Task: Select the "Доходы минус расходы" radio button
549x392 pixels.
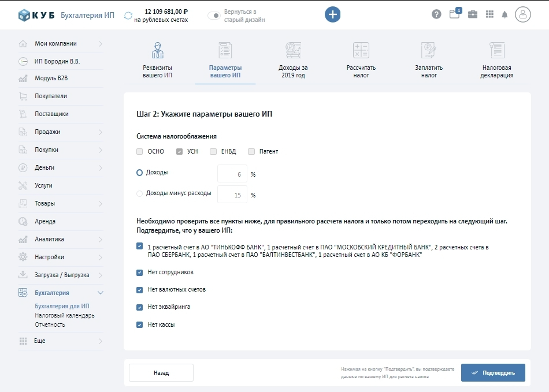Action: coord(139,193)
